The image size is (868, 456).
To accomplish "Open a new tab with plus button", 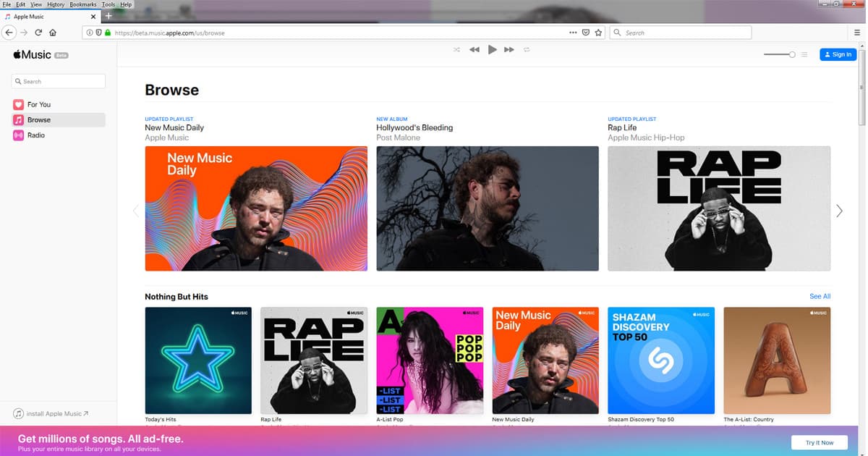I will (x=109, y=16).
